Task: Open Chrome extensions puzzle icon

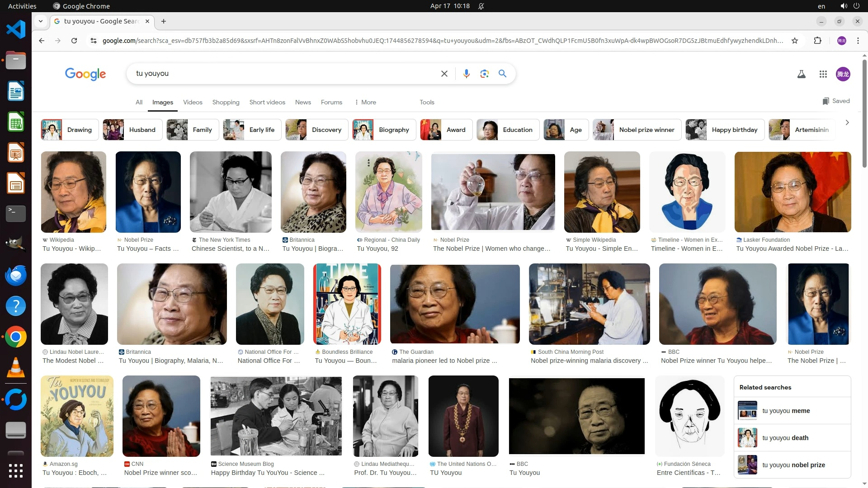Action: (817, 41)
